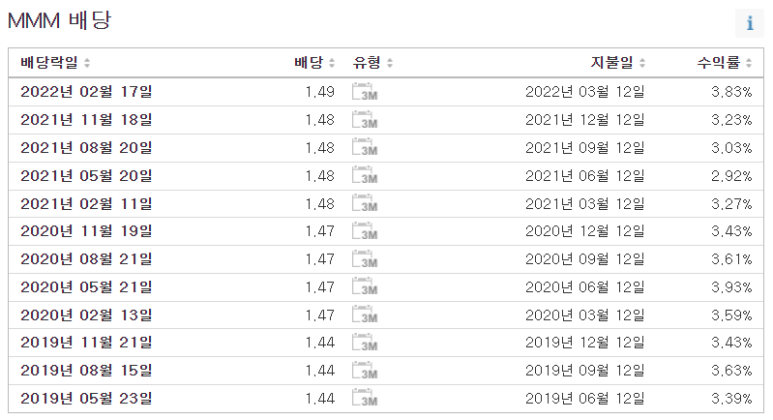Image resolution: width=773 pixels, height=420 pixels.
Task: Select ex-dividend date 2020년 02월 13일
Action: (x=86, y=315)
